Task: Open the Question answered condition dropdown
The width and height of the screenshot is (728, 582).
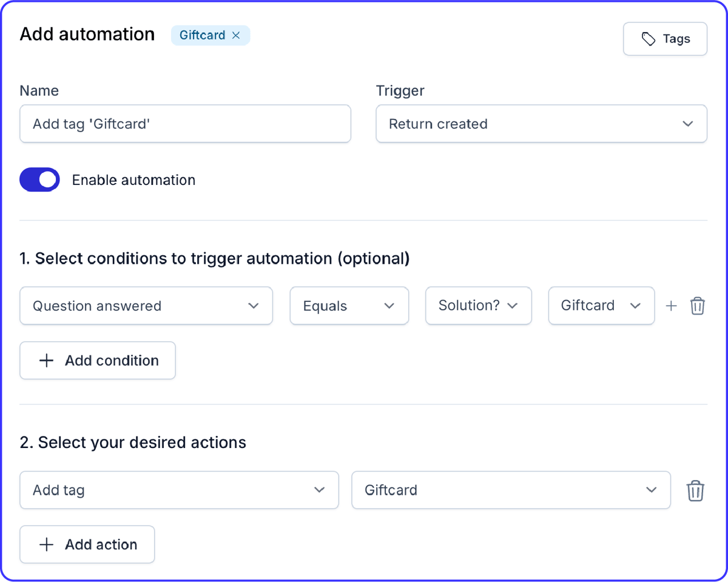Action: click(x=146, y=306)
